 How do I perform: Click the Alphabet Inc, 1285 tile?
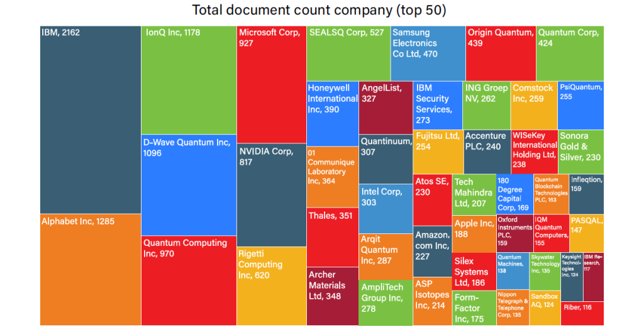click(91, 269)
